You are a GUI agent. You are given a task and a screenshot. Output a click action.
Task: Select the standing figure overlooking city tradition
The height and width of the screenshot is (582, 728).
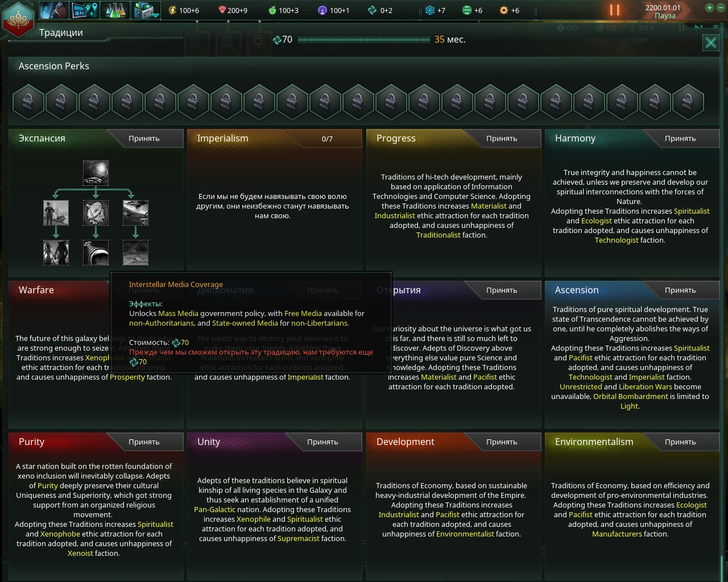click(56, 213)
